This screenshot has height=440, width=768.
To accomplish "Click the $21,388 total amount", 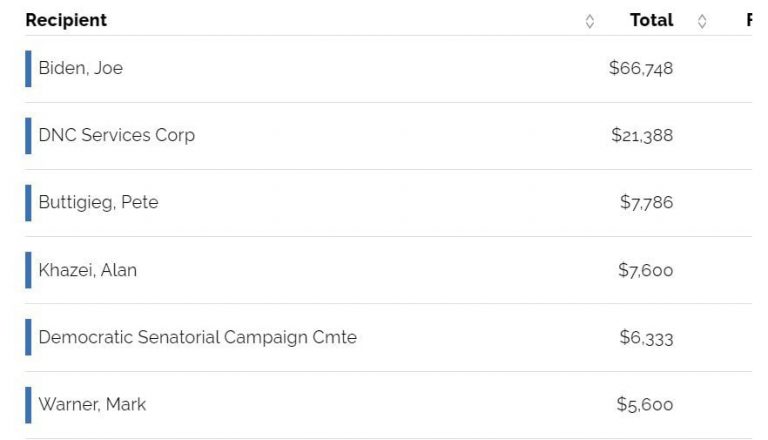I will (x=642, y=135).
